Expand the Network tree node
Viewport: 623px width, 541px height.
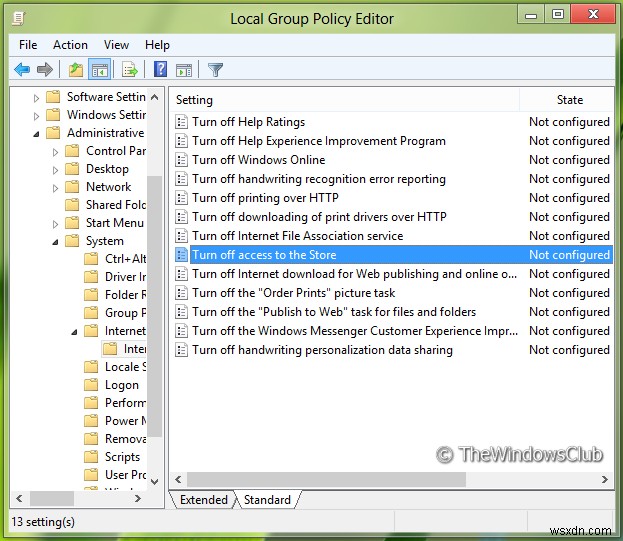[x=55, y=188]
